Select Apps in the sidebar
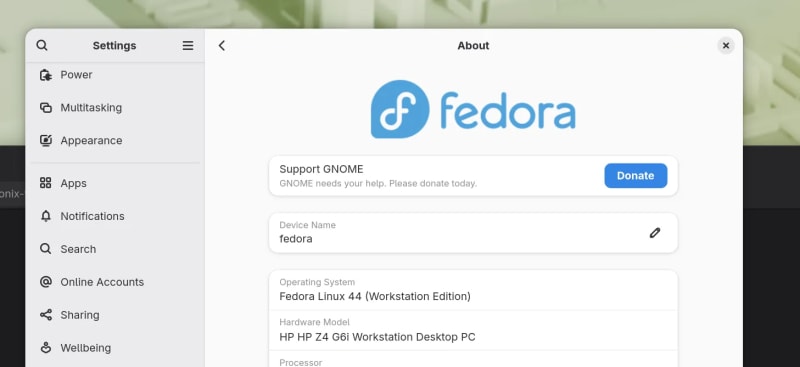This screenshot has height=367, width=800. pos(115,183)
